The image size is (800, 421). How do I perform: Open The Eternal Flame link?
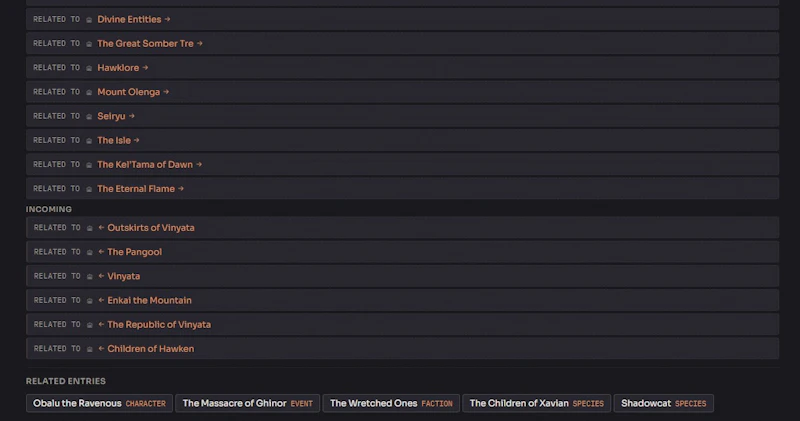pos(140,189)
